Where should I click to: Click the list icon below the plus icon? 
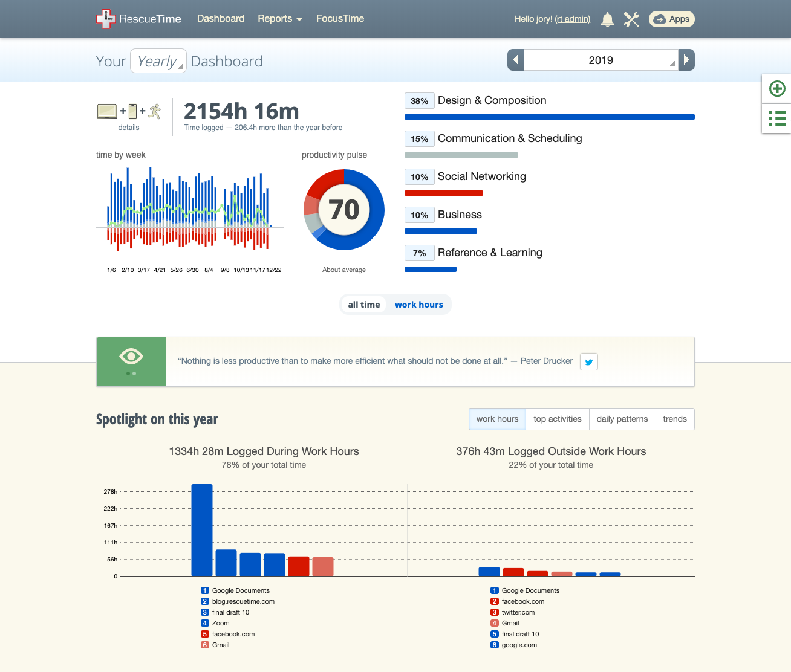pyautogui.click(x=776, y=118)
